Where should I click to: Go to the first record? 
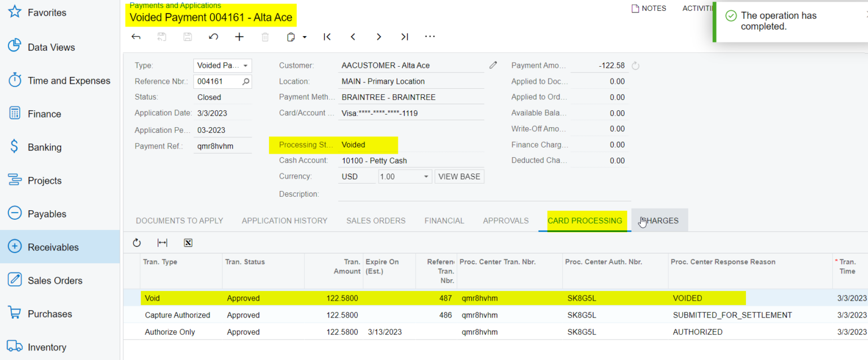(327, 37)
